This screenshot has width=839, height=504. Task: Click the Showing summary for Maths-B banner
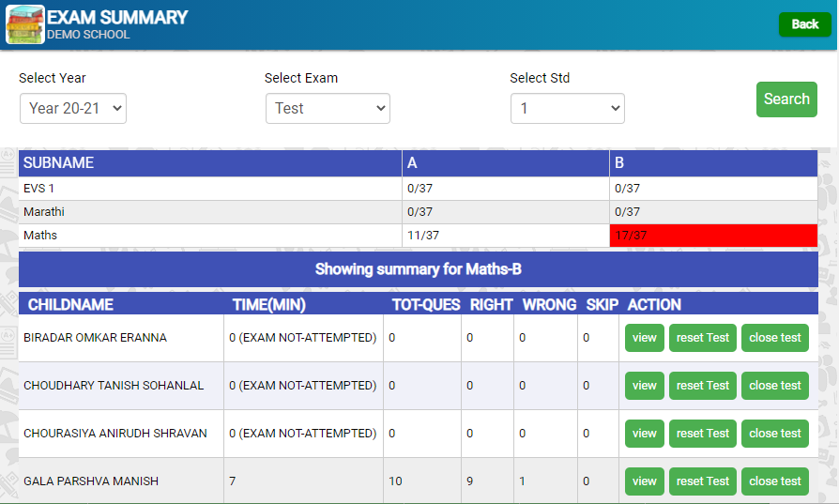pyautogui.click(x=419, y=269)
